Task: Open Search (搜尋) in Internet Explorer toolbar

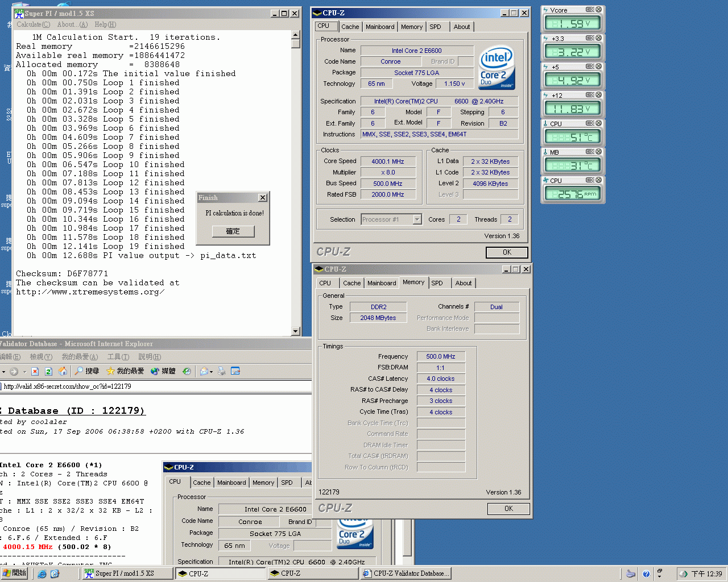Action: pos(87,371)
